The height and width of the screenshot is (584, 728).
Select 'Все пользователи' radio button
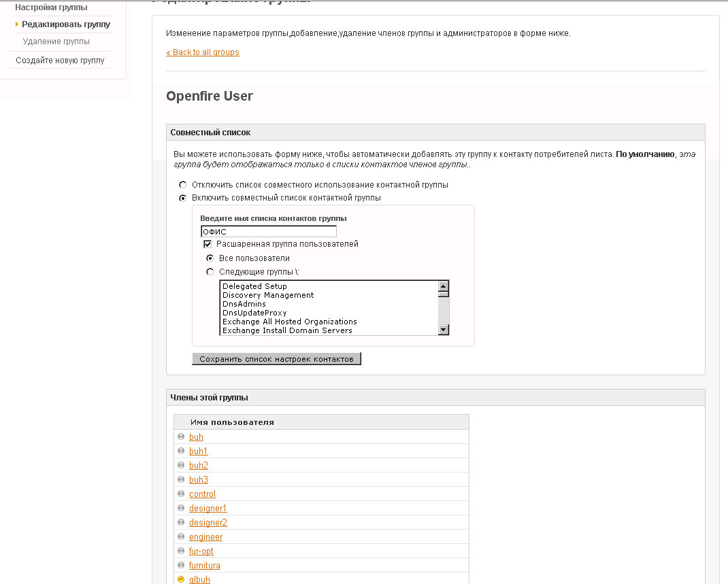click(x=210, y=258)
